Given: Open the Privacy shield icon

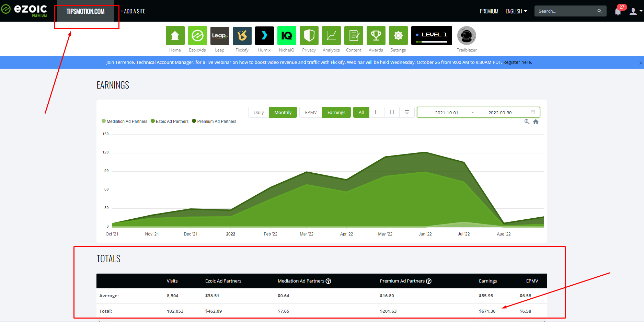Looking at the screenshot, I should pyautogui.click(x=309, y=36).
